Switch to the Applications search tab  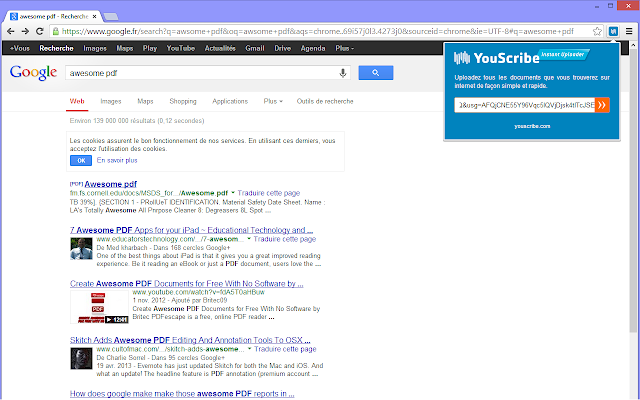point(230,101)
